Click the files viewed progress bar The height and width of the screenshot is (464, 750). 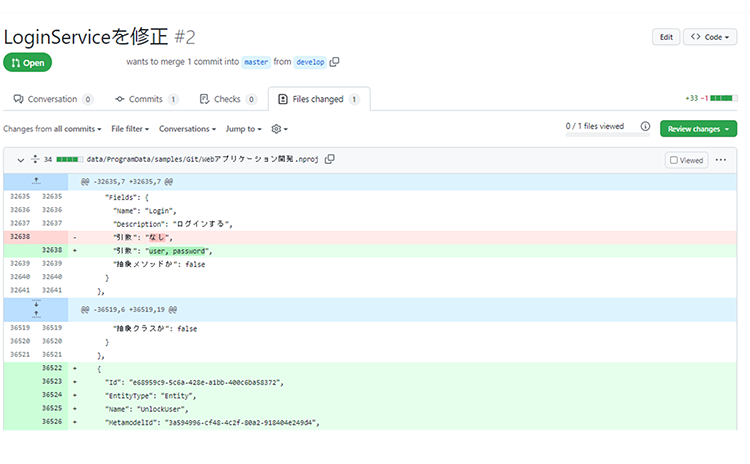point(607,135)
